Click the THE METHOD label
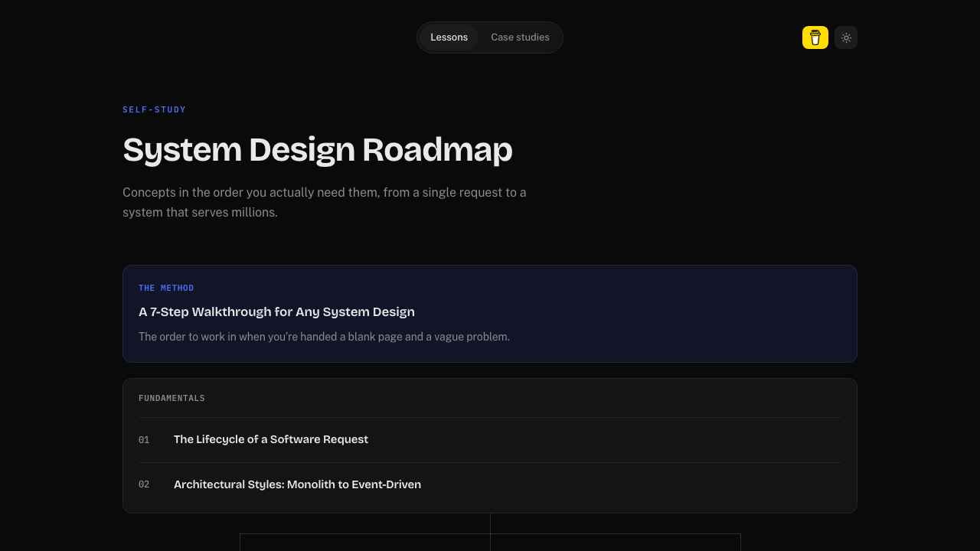Image resolution: width=980 pixels, height=551 pixels. pyautogui.click(x=166, y=288)
